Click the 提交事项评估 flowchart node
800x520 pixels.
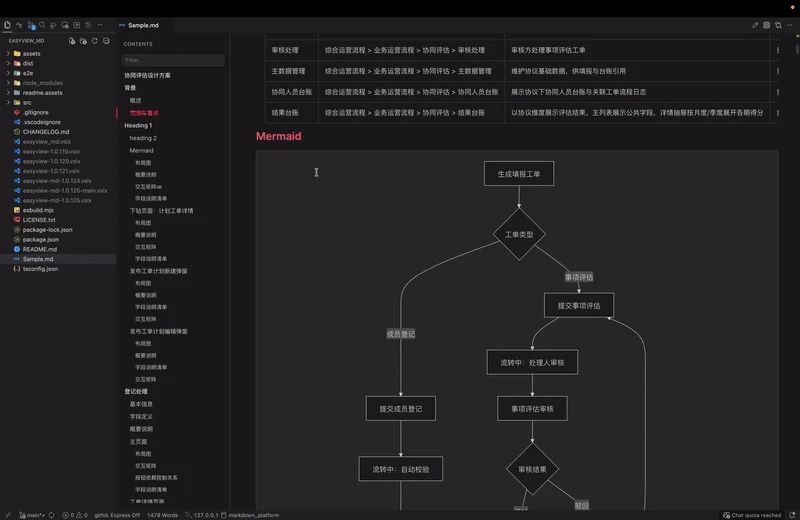point(579,306)
